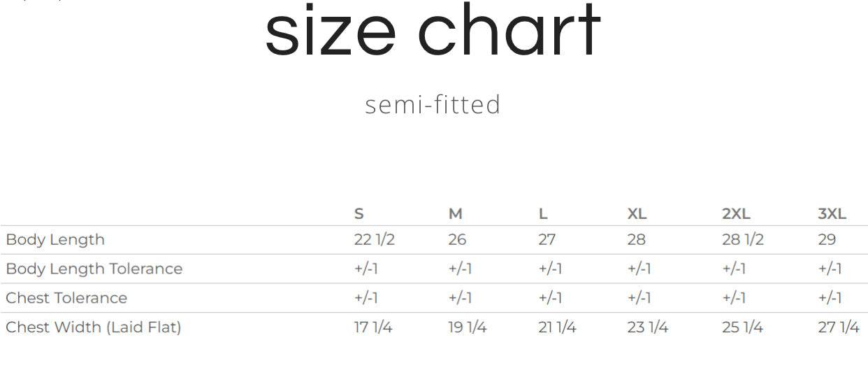The height and width of the screenshot is (389, 868).
Task: Select the L size column header
Action: 543,214
